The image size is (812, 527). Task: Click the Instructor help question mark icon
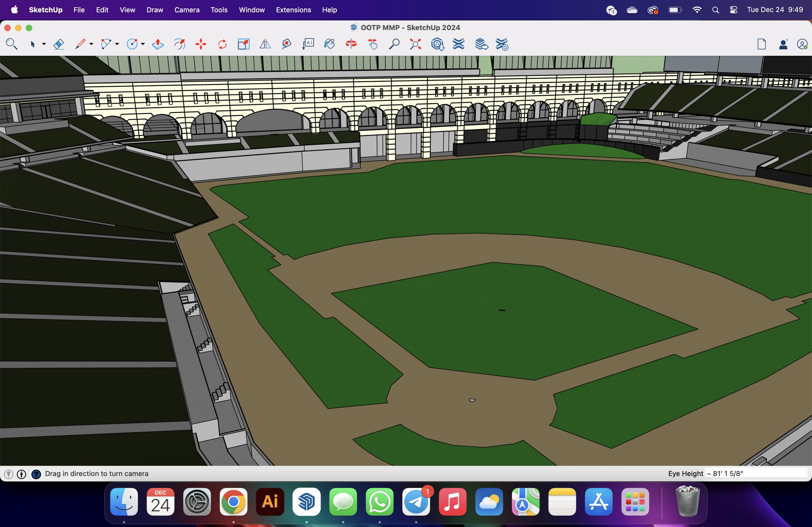36,474
